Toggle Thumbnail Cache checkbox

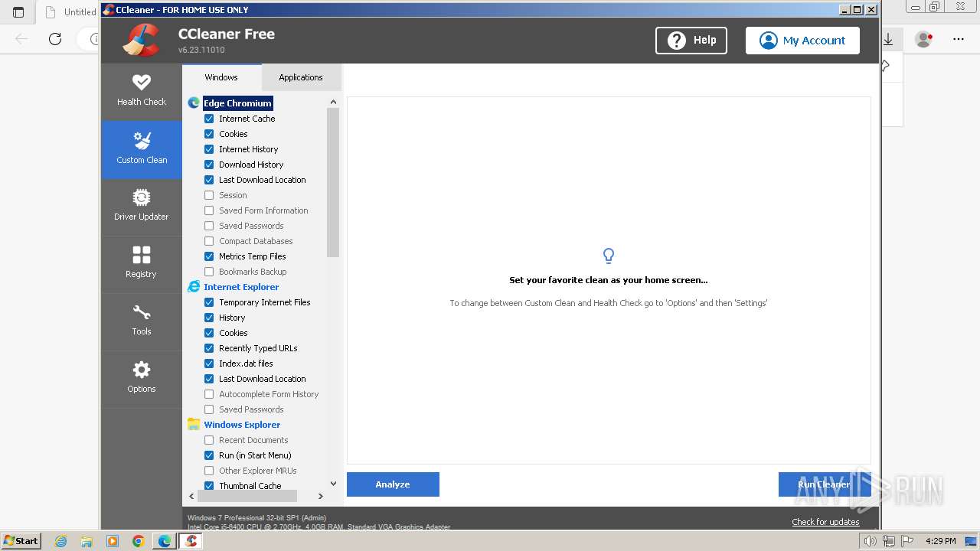coord(209,486)
